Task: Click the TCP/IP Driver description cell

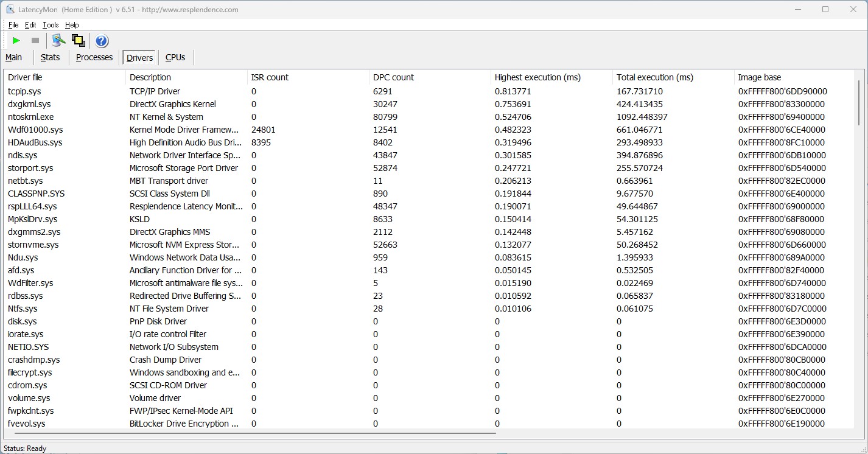Action: pyautogui.click(x=155, y=91)
